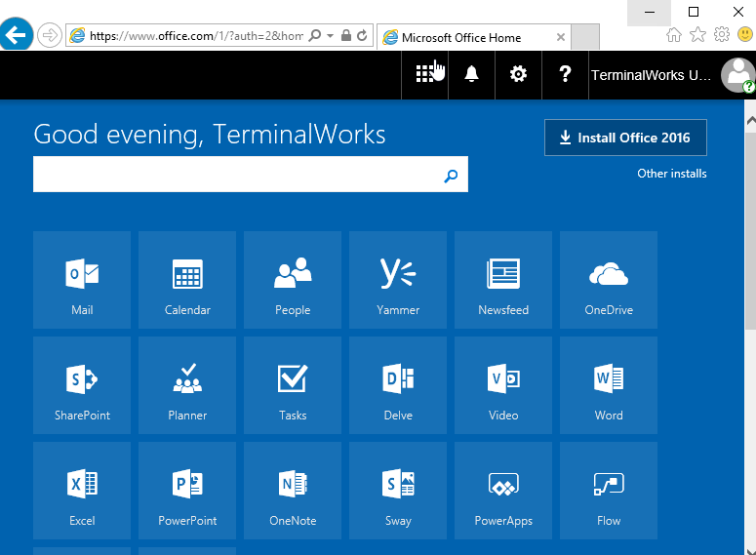
Task: Open the Planner tile
Action: click(x=187, y=385)
